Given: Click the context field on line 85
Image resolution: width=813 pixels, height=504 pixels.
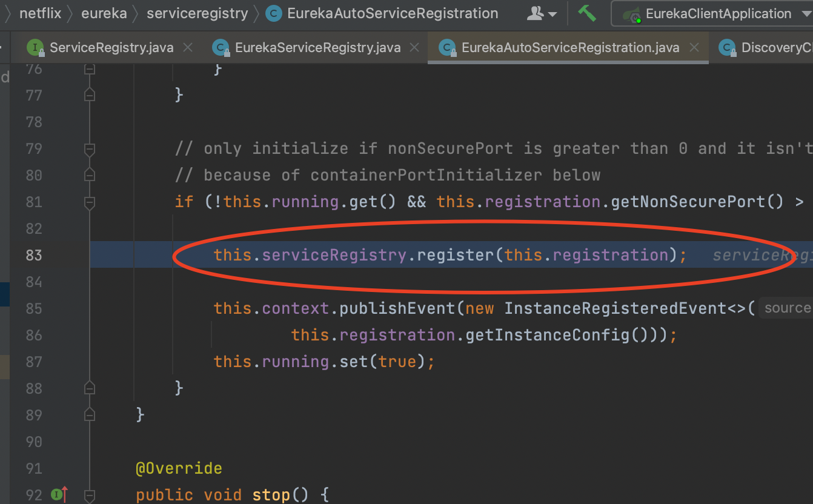Looking at the screenshot, I should (x=296, y=308).
